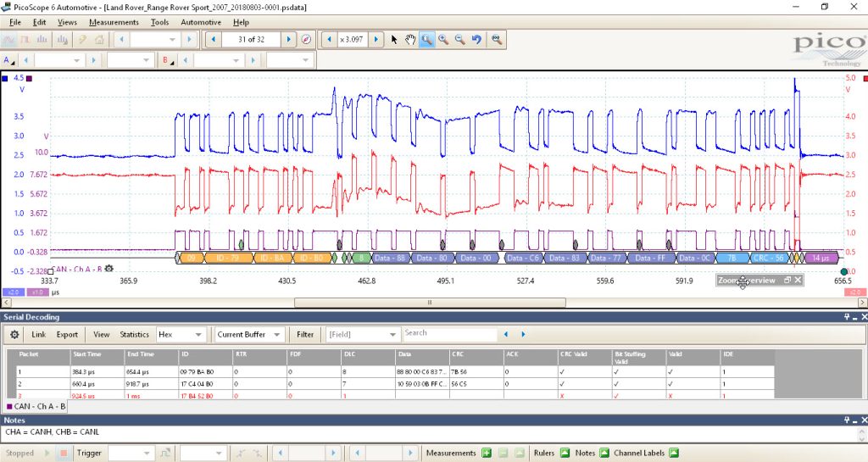Viewport: 868px width, 462px height.
Task: Select the arrow pointer tool
Action: pos(393,39)
